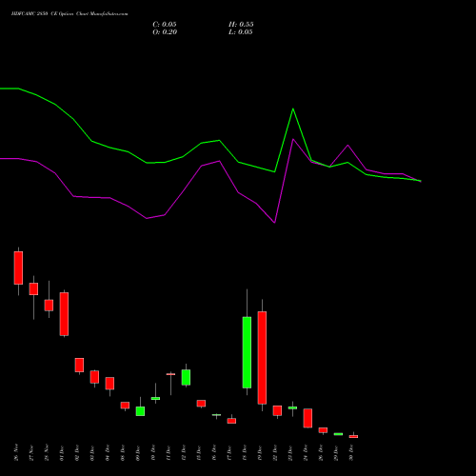Image resolution: width=476 pixels, height=476 pixels.
Task: Select the green candlestick for 12 Dec
Action: [186, 377]
